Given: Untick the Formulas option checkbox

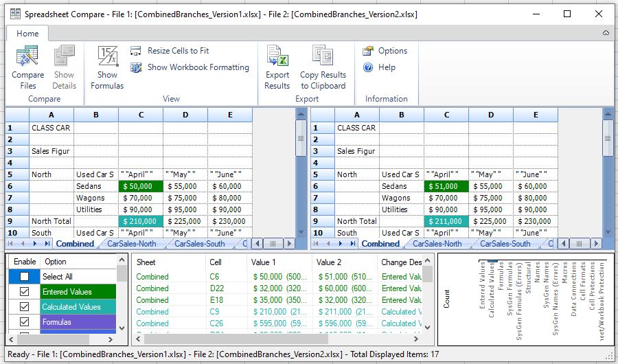Looking at the screenshot, I should point(25,322).
